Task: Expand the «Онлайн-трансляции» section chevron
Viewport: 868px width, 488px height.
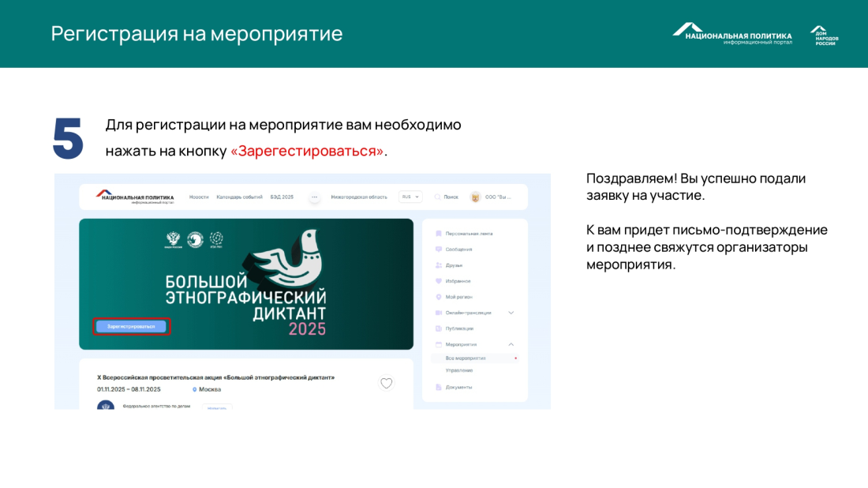Action: 511,313
